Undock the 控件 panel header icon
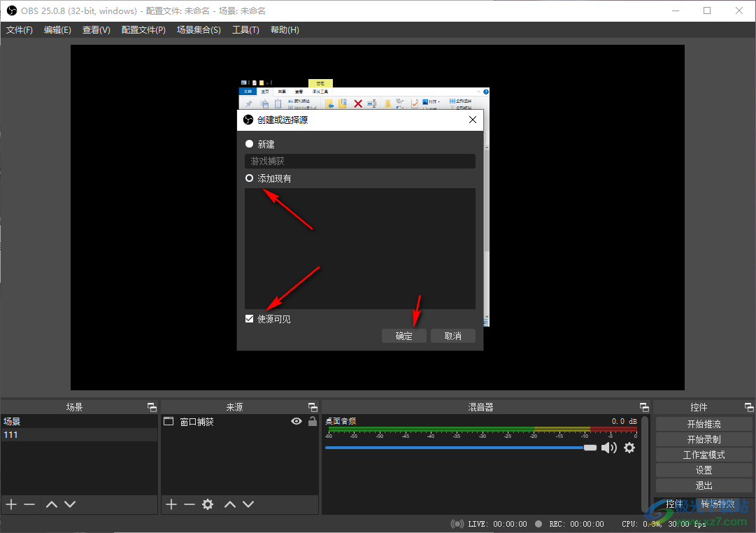 [x=749, y=407]
